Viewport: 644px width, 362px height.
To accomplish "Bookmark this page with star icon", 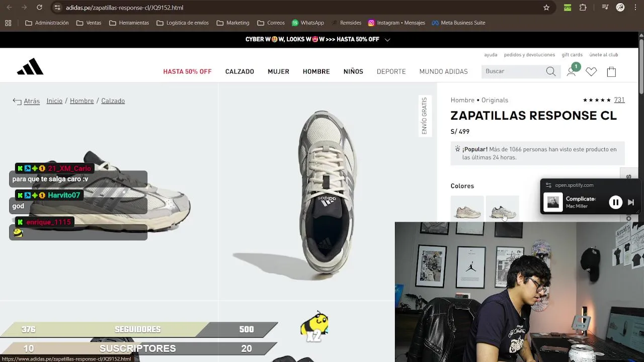I will tap(546, 8).
